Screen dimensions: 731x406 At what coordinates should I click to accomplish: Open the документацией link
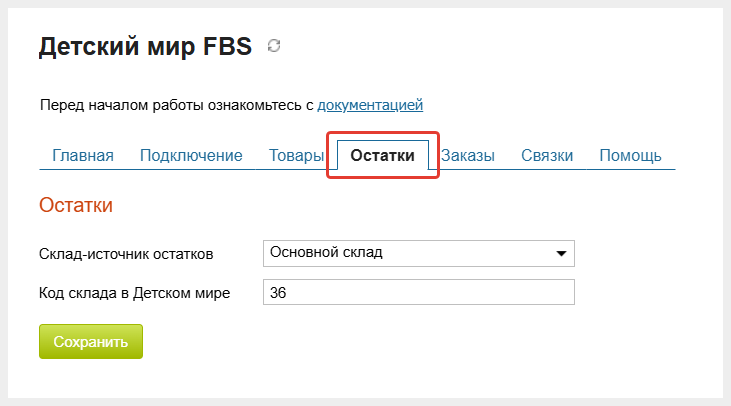point(370,105)
